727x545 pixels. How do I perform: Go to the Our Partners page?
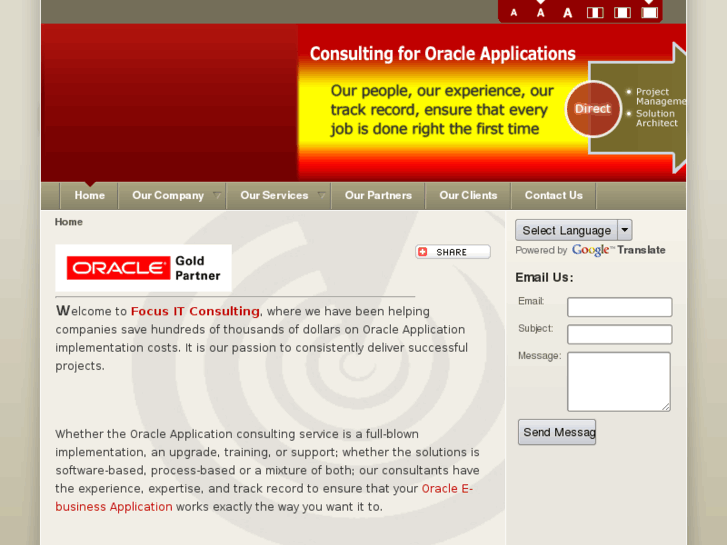point(378,196)
